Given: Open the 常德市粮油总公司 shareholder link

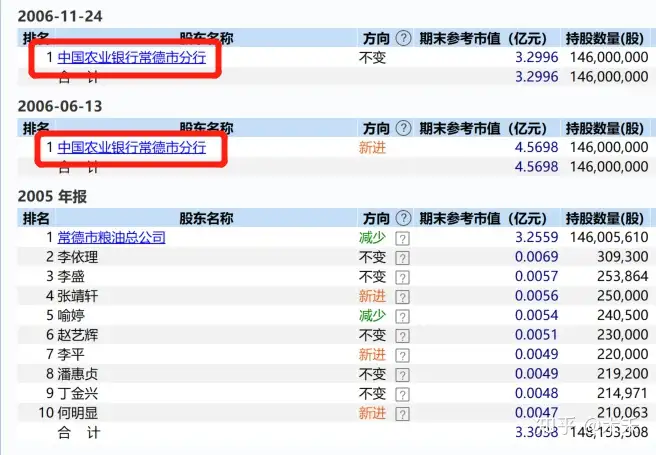Looking at the screenshot, I should coord(111,238).
